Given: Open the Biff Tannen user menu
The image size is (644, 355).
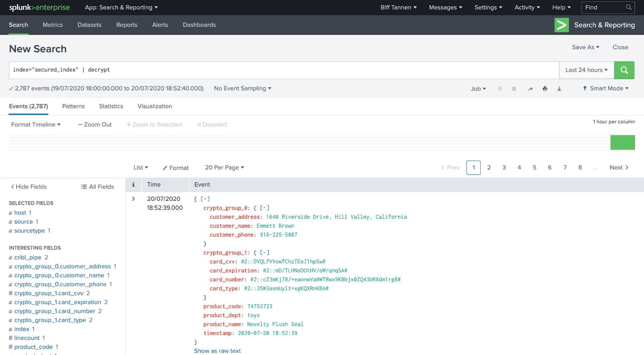Looking at the screenshot, I should pos(399,7).
